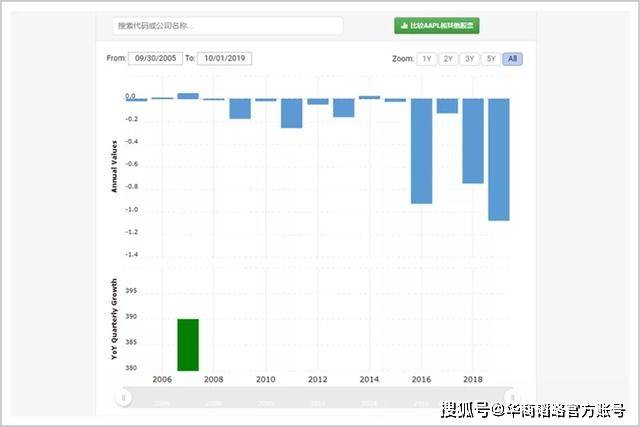Click the navigator track below the charts
Screen dimensions: 640x427
pos(318,400)
